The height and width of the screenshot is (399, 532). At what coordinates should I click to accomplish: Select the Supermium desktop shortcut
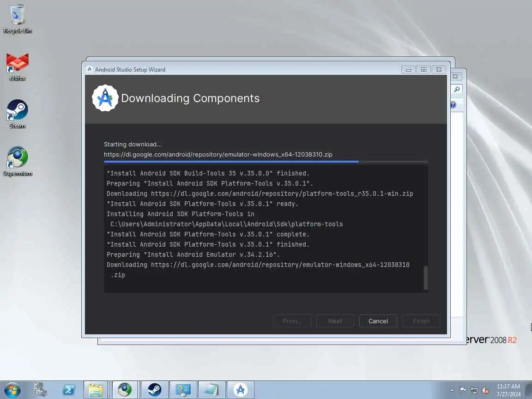(x=17, y=162)
